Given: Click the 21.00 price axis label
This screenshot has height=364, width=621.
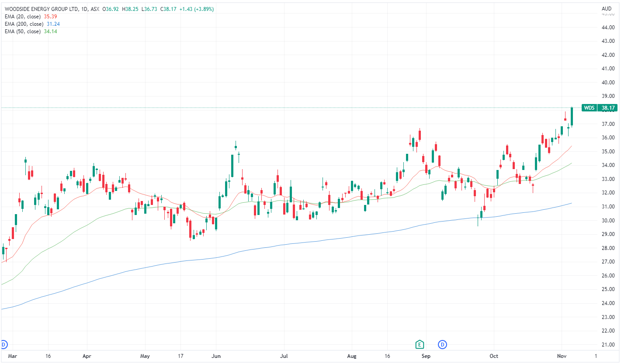Looking at the screenshot, I should point(608,345).
